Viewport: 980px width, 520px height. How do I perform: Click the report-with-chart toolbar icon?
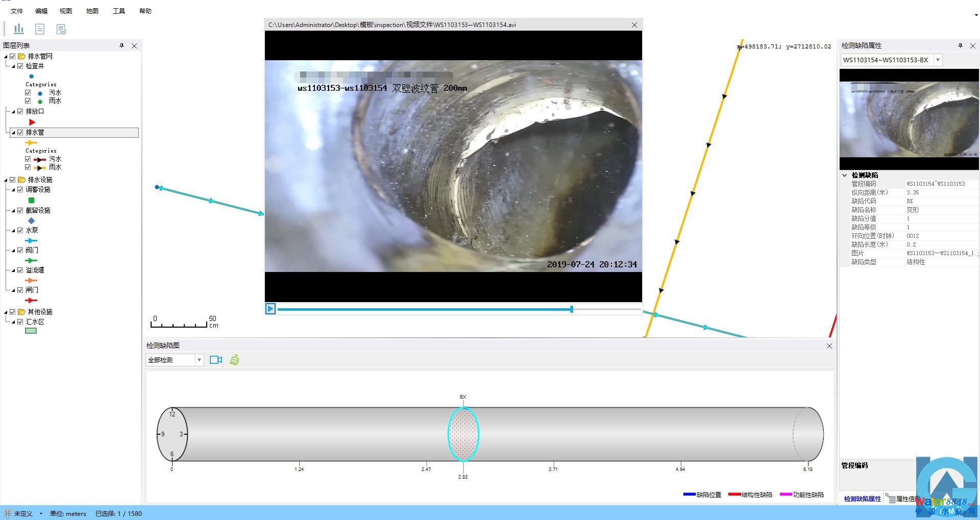61,29
